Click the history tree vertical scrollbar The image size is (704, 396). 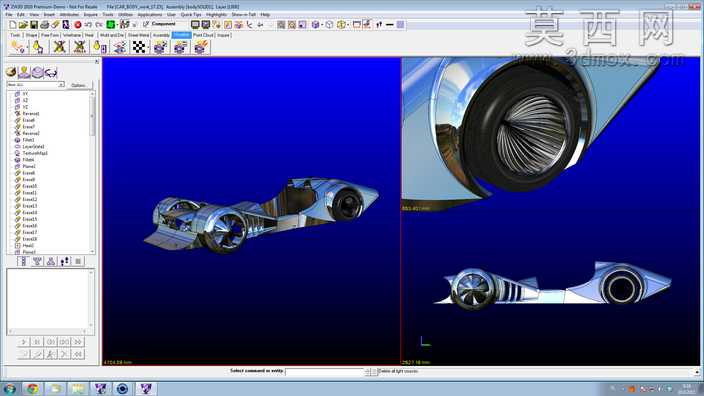click(x=92, y=172)
